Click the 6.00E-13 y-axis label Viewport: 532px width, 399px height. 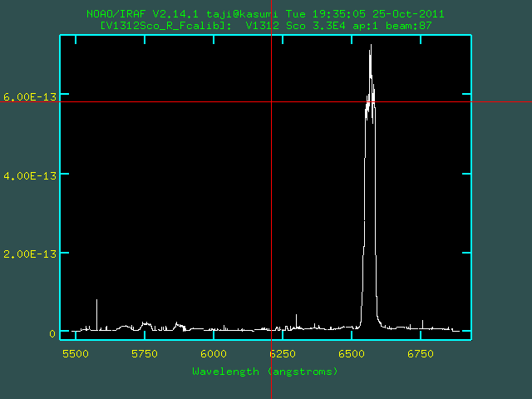30,97
